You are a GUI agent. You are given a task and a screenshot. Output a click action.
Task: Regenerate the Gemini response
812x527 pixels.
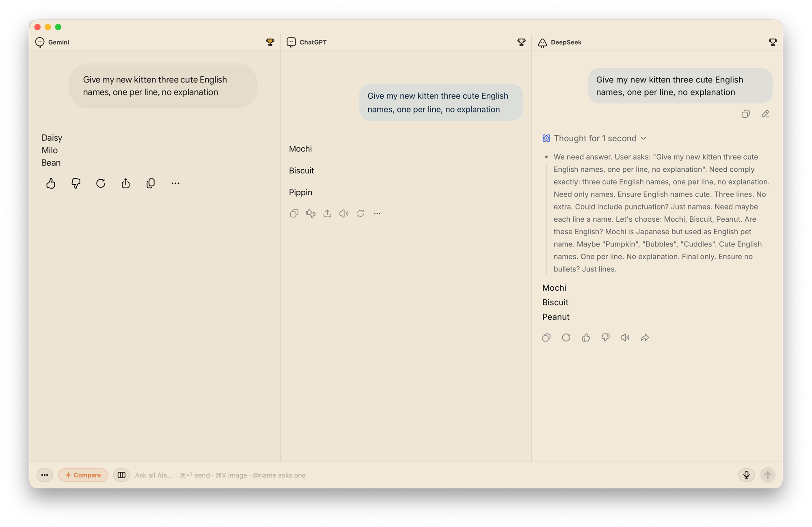click(101, 183)
